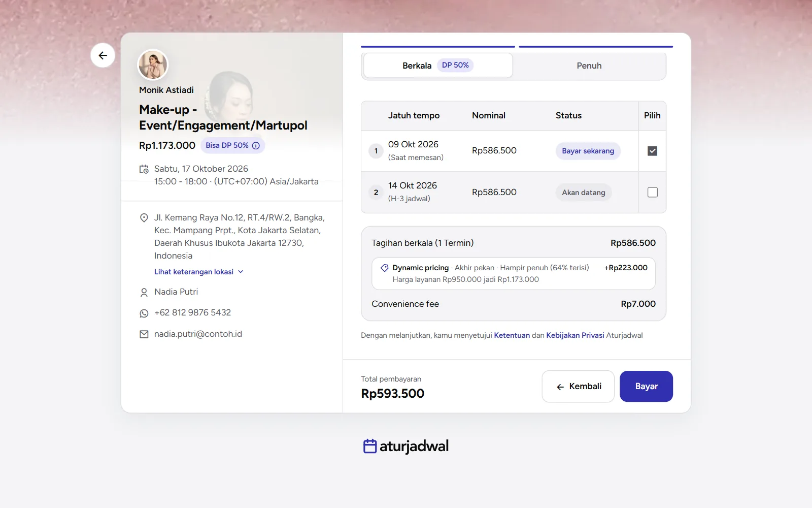Click the tag icon next to Dynamic pricing

click(385, 268)
